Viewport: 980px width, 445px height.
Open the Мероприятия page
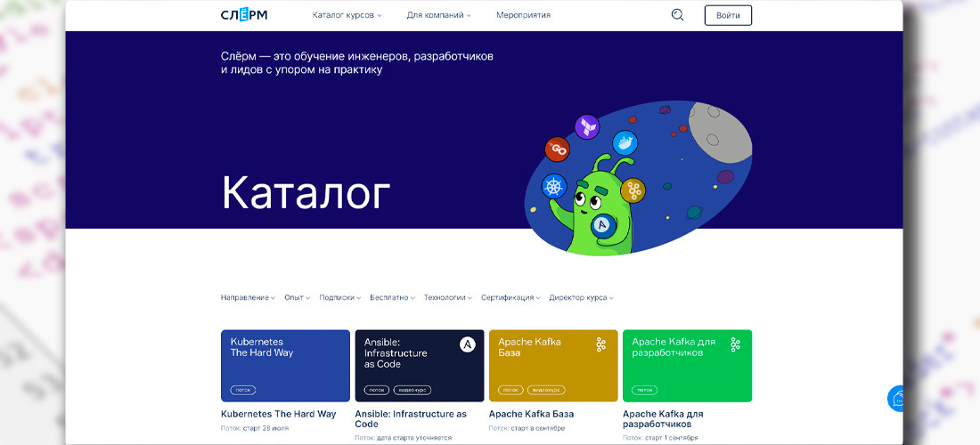coord(523,15)
